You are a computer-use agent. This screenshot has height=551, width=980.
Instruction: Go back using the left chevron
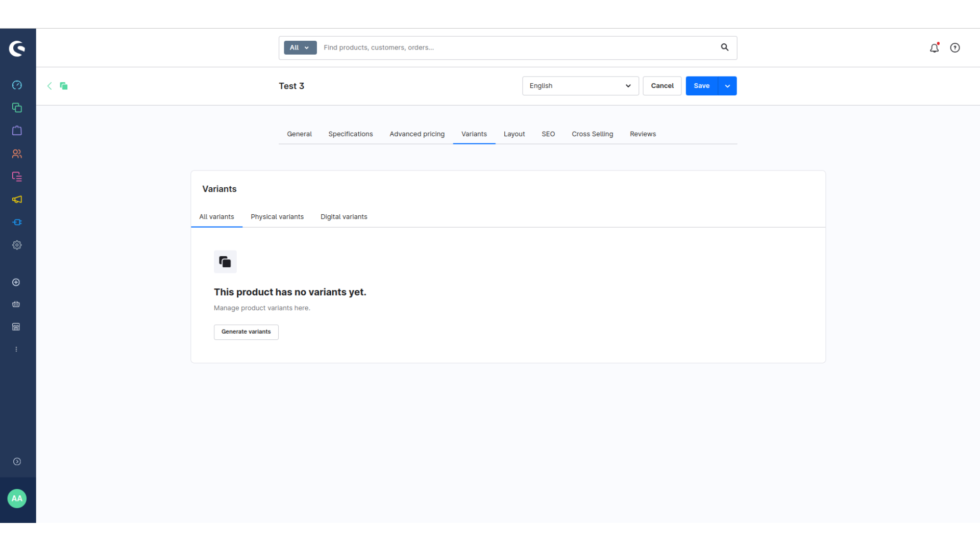[x=50, y=86]
